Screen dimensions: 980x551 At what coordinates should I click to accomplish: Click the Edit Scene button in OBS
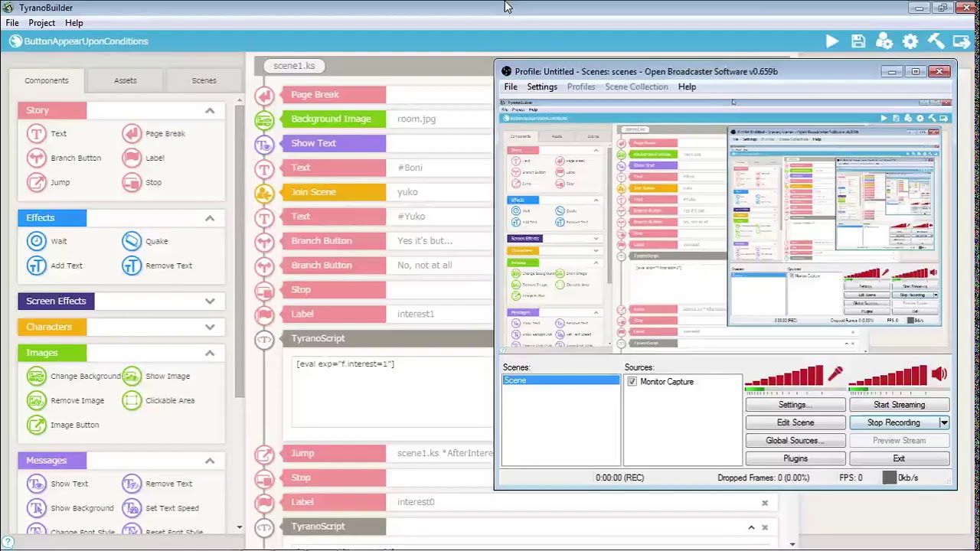[795, 423]
